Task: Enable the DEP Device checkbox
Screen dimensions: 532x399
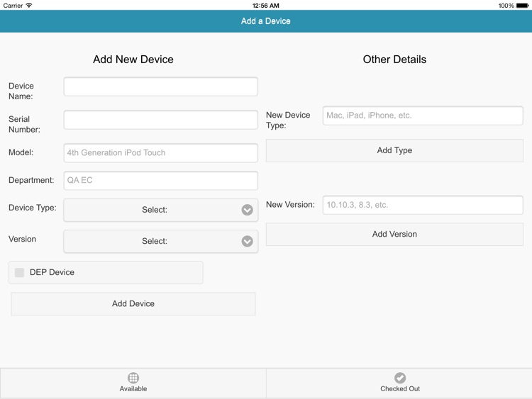Action: coord(19,273)
